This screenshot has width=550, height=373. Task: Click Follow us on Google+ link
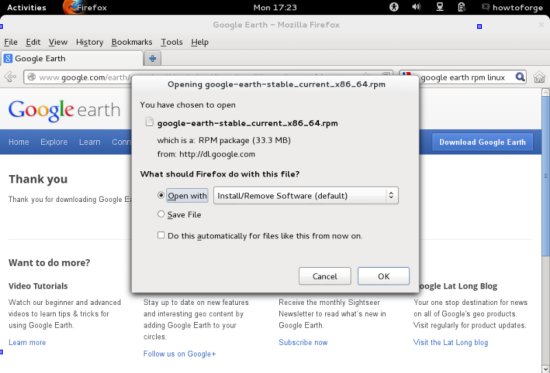pos(179,354)
